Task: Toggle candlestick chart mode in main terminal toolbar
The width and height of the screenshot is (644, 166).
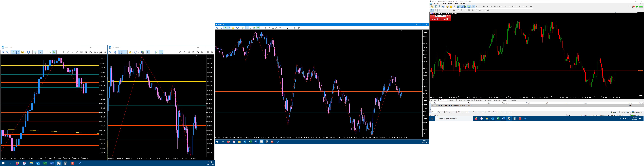Action: click(x=469, y=7)
